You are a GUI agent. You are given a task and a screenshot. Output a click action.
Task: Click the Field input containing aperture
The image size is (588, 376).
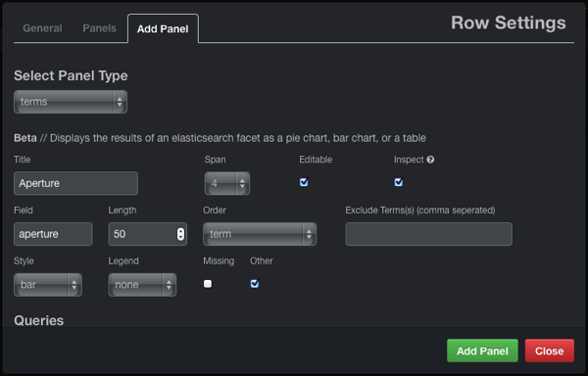pyautogui.click(x=53, y=234)
